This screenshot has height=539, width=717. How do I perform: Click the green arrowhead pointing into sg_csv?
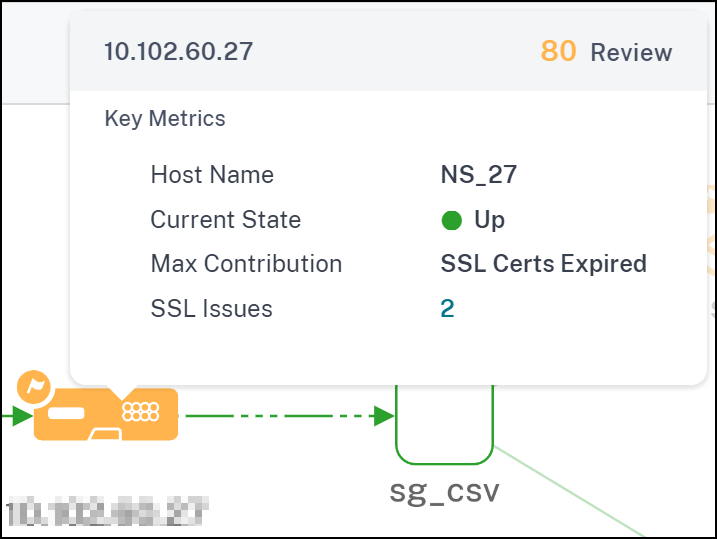(x=384, y=416)
